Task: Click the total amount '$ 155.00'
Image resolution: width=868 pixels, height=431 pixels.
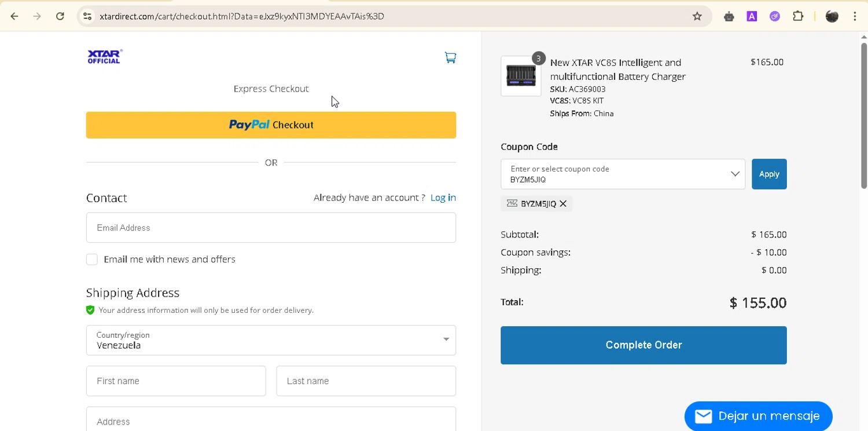Action: click(758, 303)
